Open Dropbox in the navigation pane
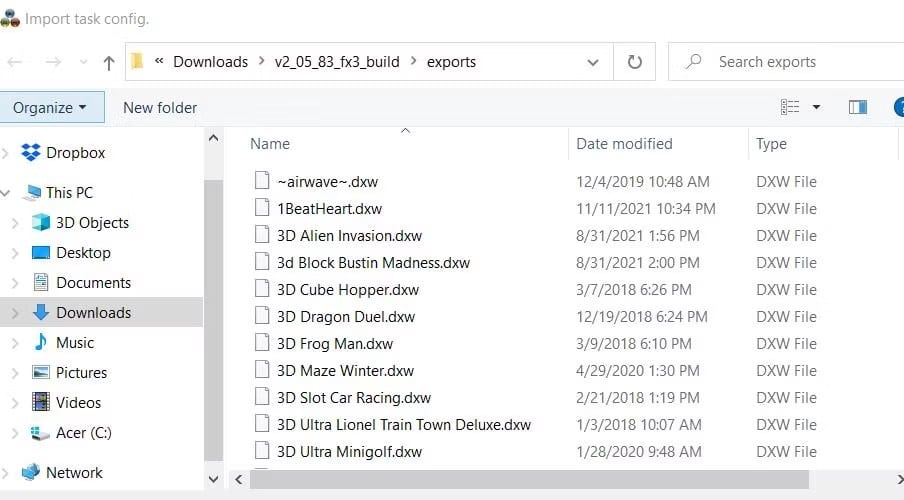 (76, 153)
